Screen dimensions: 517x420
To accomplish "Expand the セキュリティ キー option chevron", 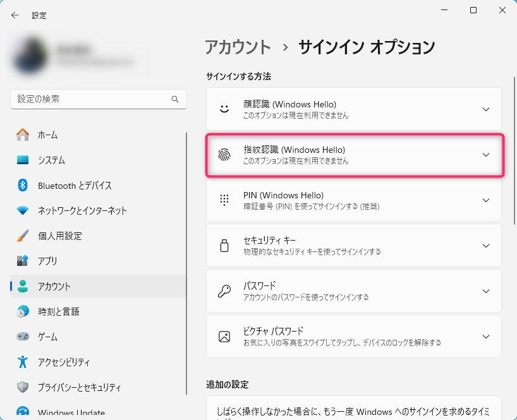I will coord(486,246).
